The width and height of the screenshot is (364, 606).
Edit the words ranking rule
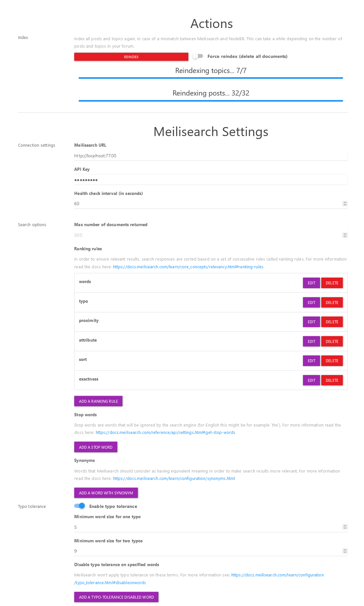click(311, 283)
